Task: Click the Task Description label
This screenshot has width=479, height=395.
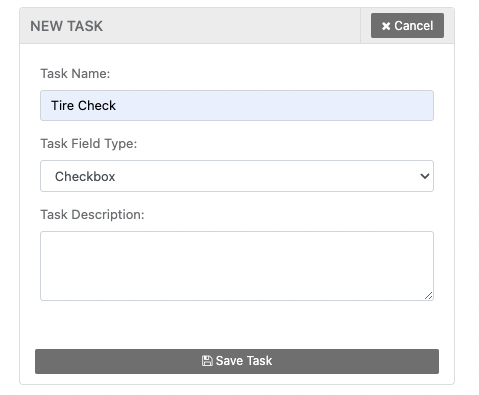Action: [x=92, y=215]
